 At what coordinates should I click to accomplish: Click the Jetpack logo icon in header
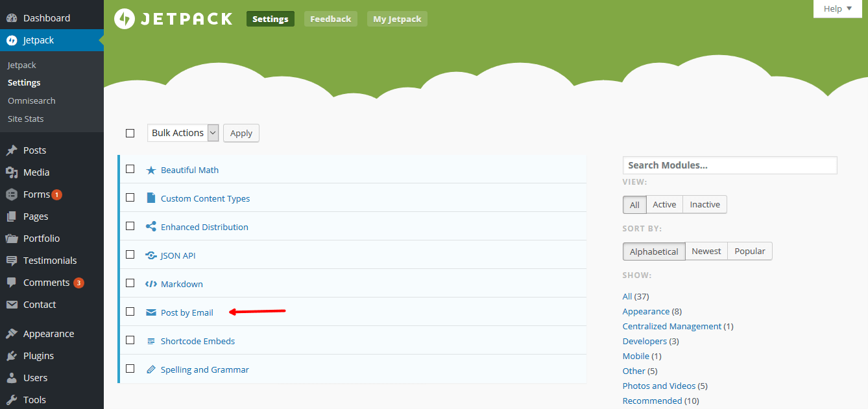125,19
